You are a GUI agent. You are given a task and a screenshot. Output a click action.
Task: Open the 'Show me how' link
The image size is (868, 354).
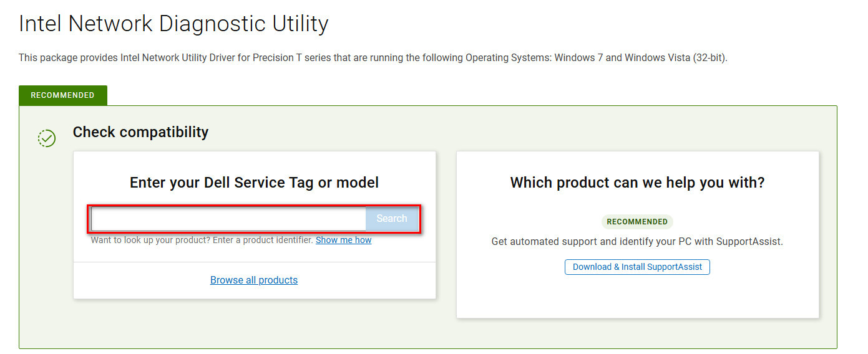click(343, 240)
